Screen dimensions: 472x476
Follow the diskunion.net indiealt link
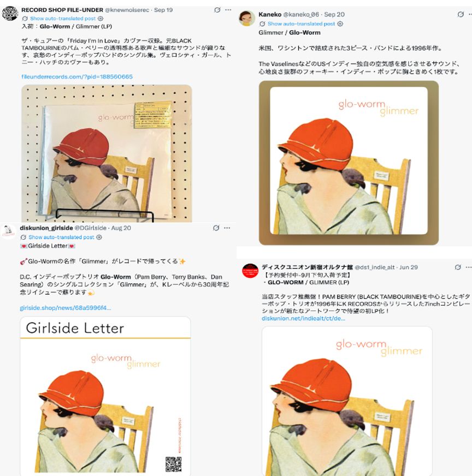click(303, 318)
